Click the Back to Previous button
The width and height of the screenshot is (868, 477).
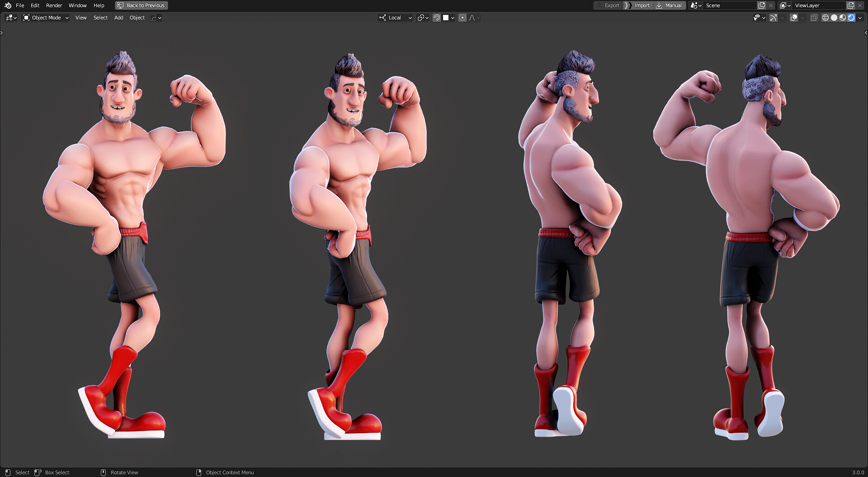point(141,5)
